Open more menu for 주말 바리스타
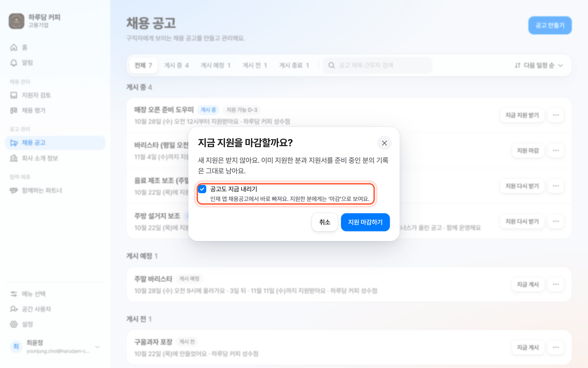The height and width of the screenshot is (368, 588). [556, 285]
